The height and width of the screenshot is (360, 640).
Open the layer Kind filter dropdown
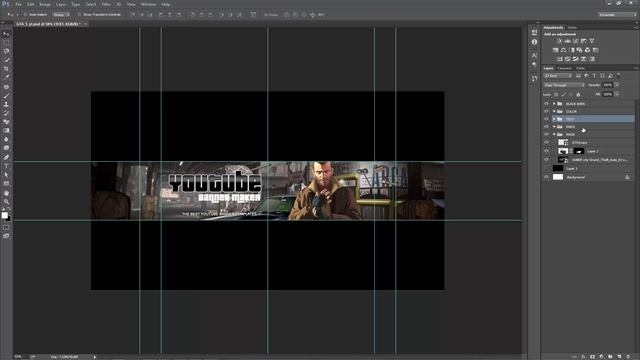[558, 76]
